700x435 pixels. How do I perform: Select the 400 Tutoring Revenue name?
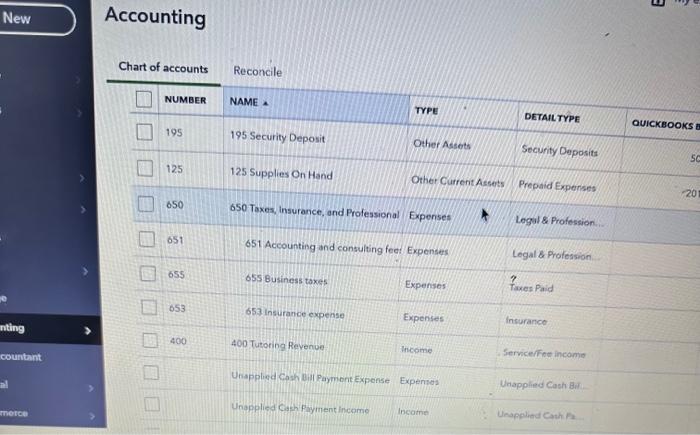277,345
